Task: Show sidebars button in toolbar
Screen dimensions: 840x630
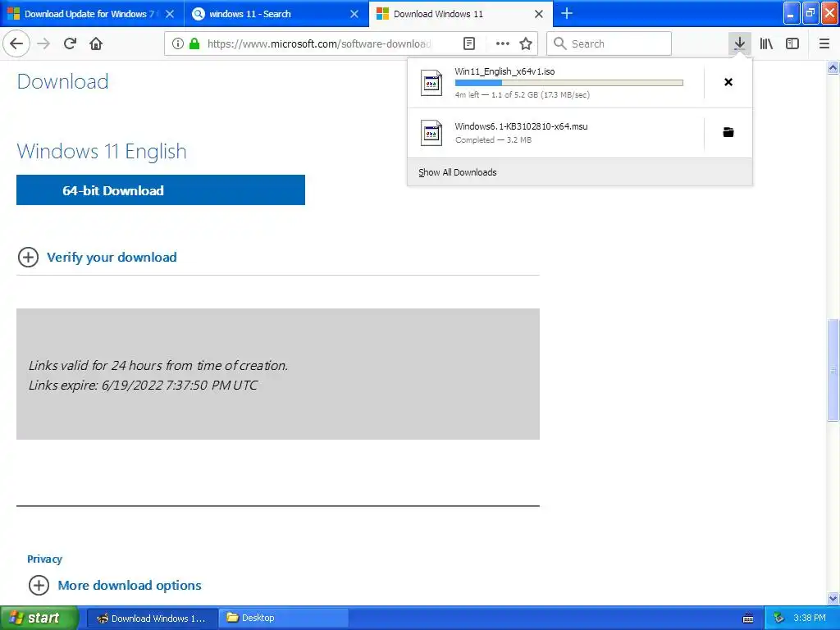Action: [792, 43]
